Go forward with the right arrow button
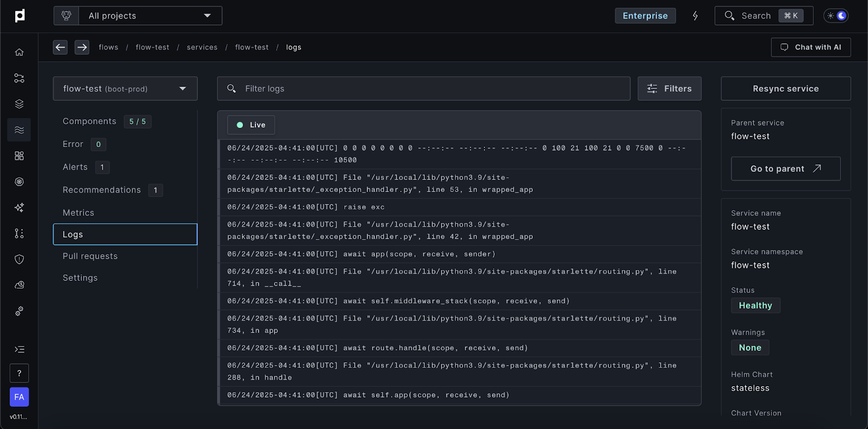This screenshot has height=429, width=868. (82, 47)
